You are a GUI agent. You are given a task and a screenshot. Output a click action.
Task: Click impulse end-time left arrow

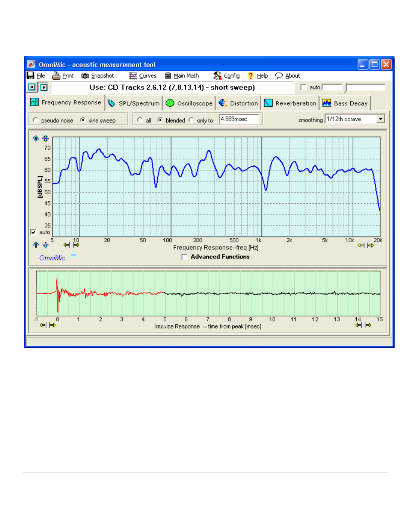[x=358, y=325]
